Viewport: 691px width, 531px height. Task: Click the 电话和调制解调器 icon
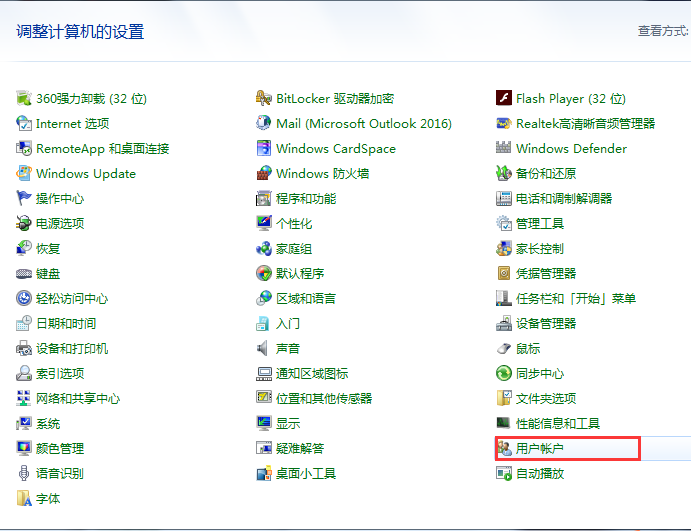coord(504,198)
